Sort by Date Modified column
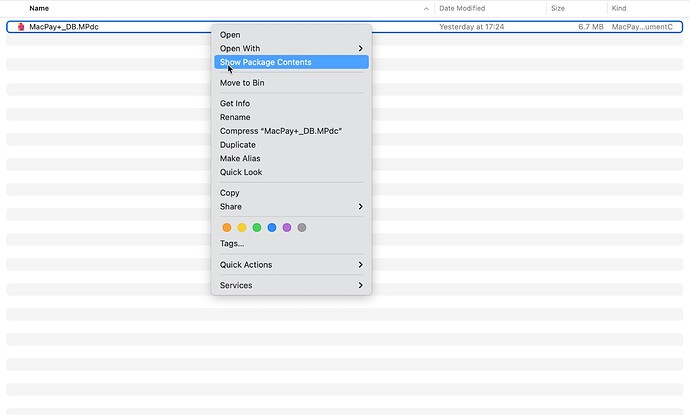The height and width of the screenshot is (415, 690). click(462, 8)
